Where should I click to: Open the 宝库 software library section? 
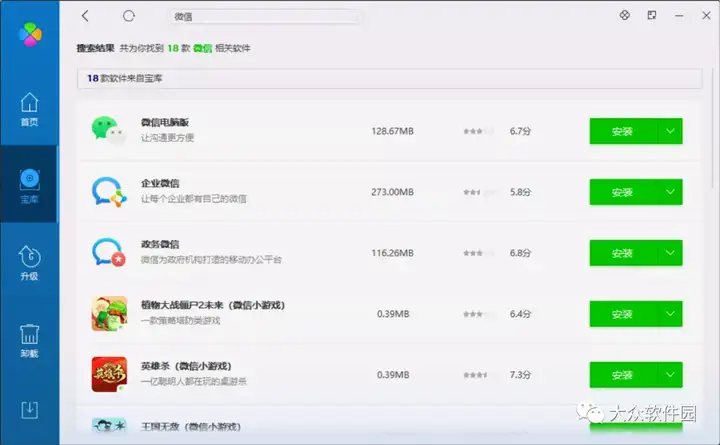29,186
